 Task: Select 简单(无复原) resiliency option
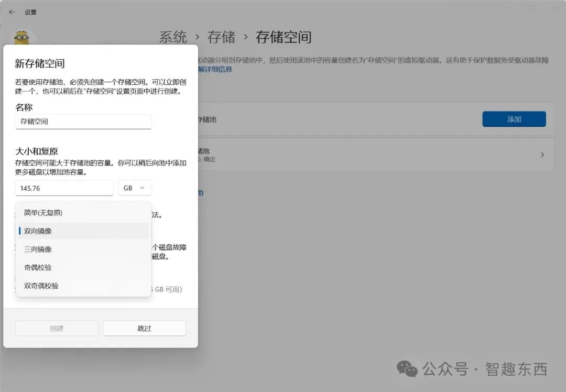click(x=43, y=213)
